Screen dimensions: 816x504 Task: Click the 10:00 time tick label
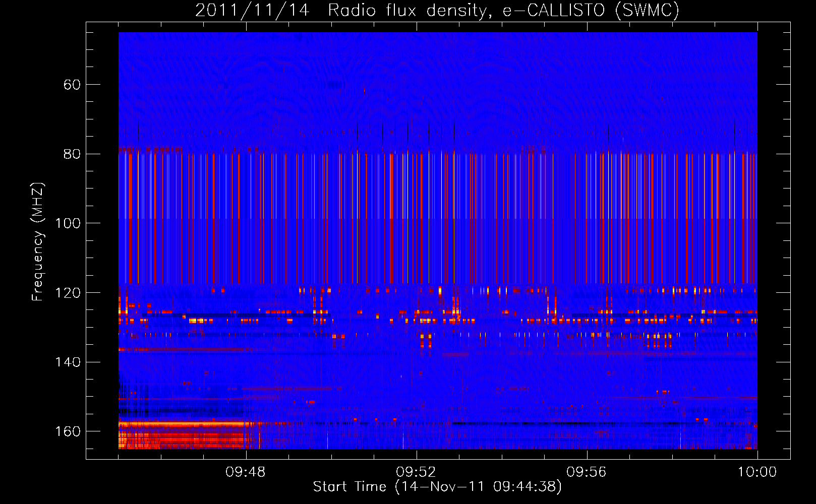pyautogui.click(x=757, y=472)
